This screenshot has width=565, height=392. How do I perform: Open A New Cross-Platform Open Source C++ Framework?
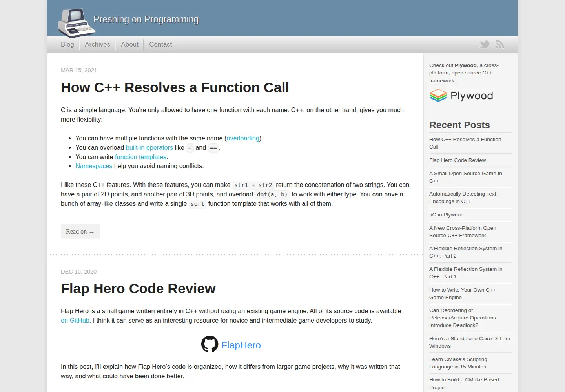pos(463,232)
